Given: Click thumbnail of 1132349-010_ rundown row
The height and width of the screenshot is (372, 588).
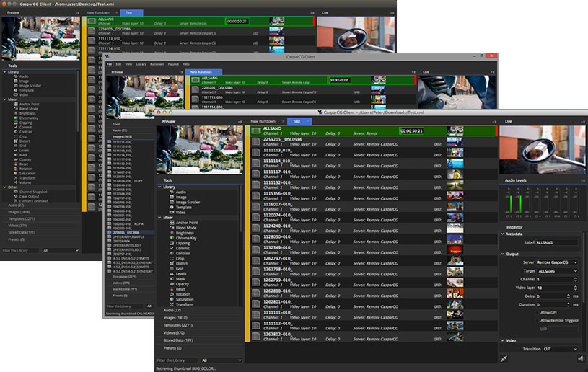Looking at the screenshot, I should coord(455,250).
